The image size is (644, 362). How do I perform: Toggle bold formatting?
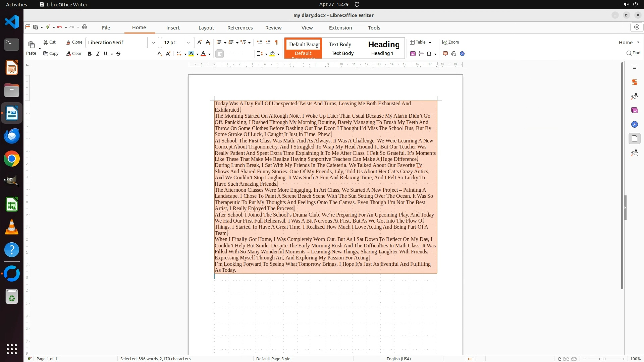coord(90,54)
